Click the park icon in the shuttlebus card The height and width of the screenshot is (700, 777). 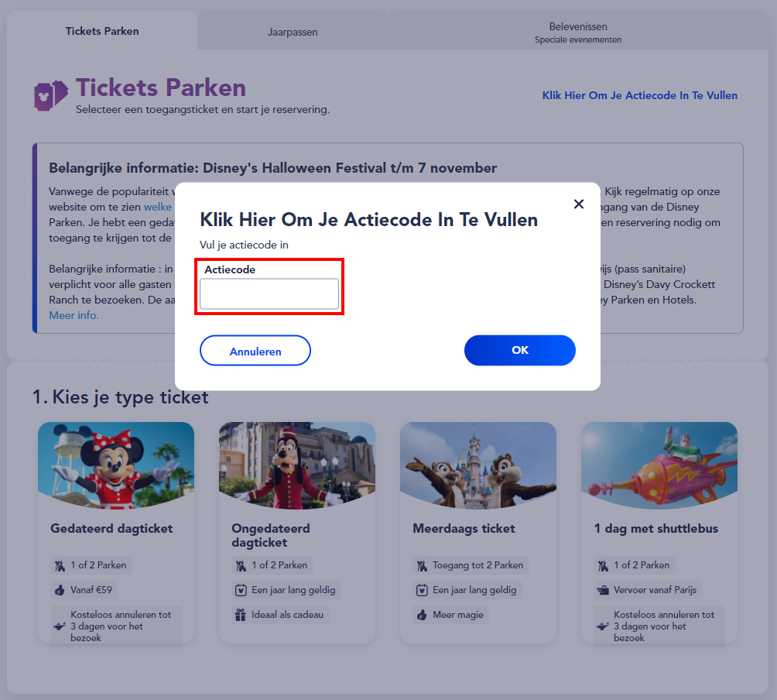click(603, 565)
